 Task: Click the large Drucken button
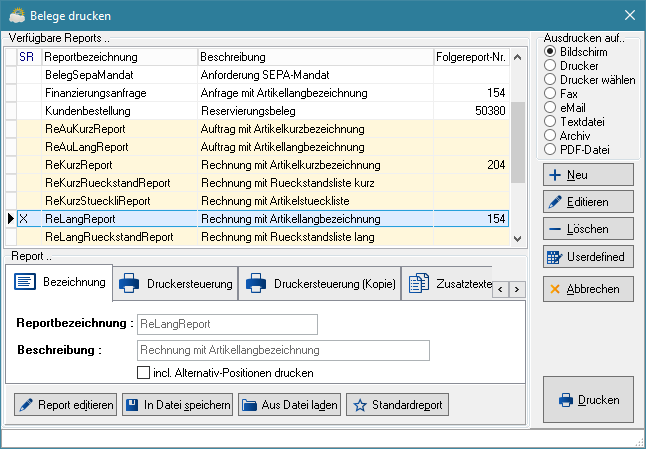click(x=588, y=400)
